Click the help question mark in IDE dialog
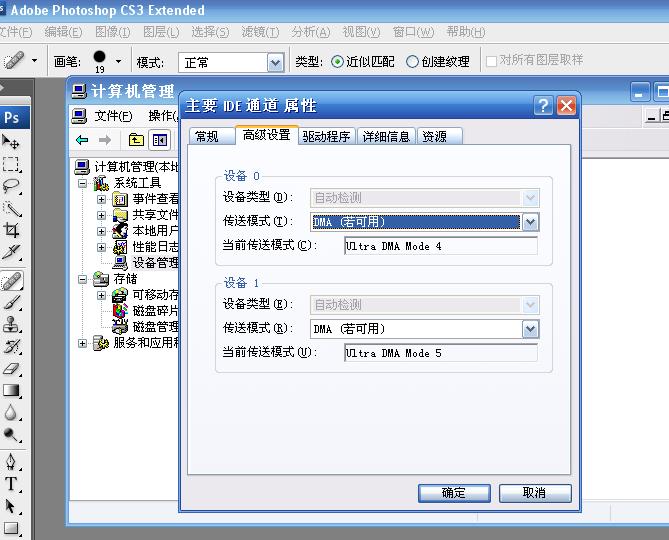Screen dimensions: 669x540 (x=543, y=105)
